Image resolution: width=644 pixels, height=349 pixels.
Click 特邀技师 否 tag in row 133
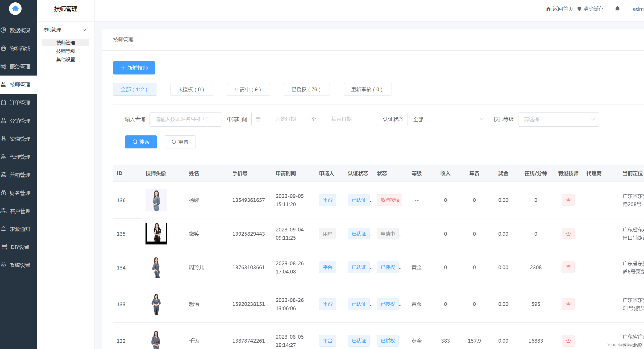[x=568, y=304]
